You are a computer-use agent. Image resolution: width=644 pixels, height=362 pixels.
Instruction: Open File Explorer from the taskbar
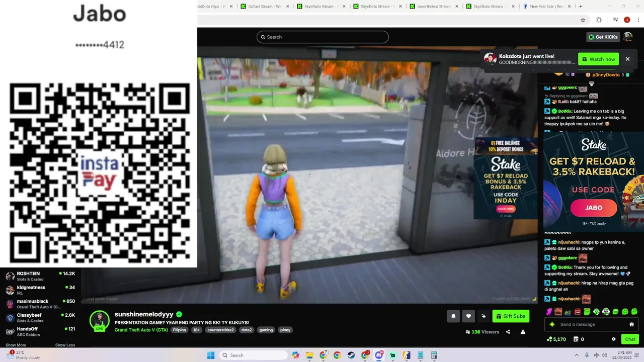click(309, 355)
